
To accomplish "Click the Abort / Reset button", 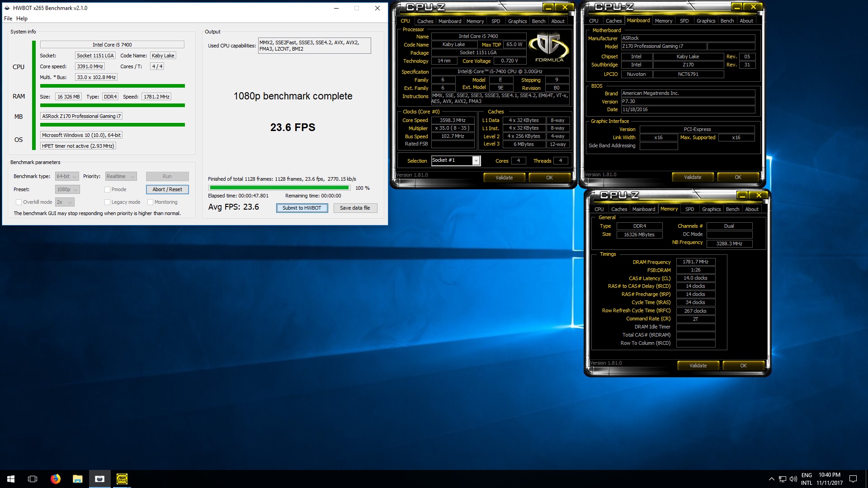I will point(167,189).
